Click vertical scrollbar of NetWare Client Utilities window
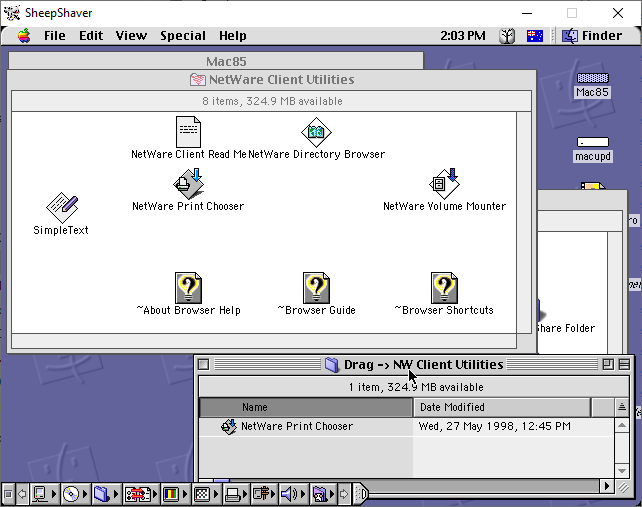The height and width of the screenshot is (507, 642). [x=524, y=222]
